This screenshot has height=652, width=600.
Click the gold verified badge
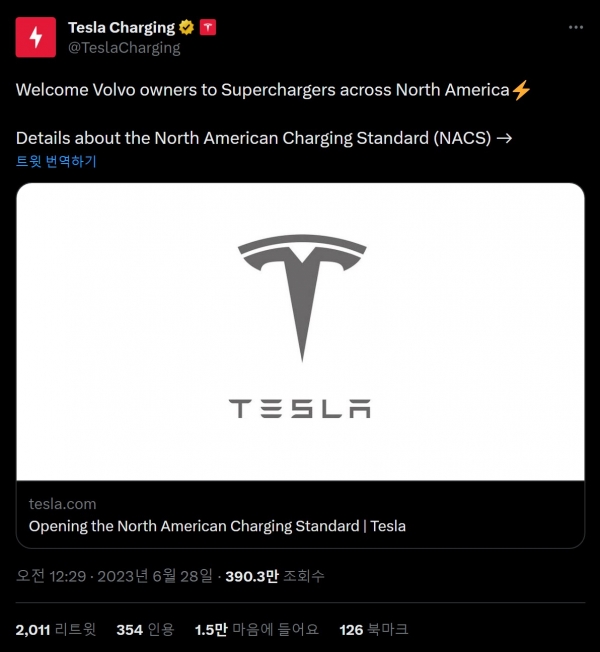tap(186, 27)
